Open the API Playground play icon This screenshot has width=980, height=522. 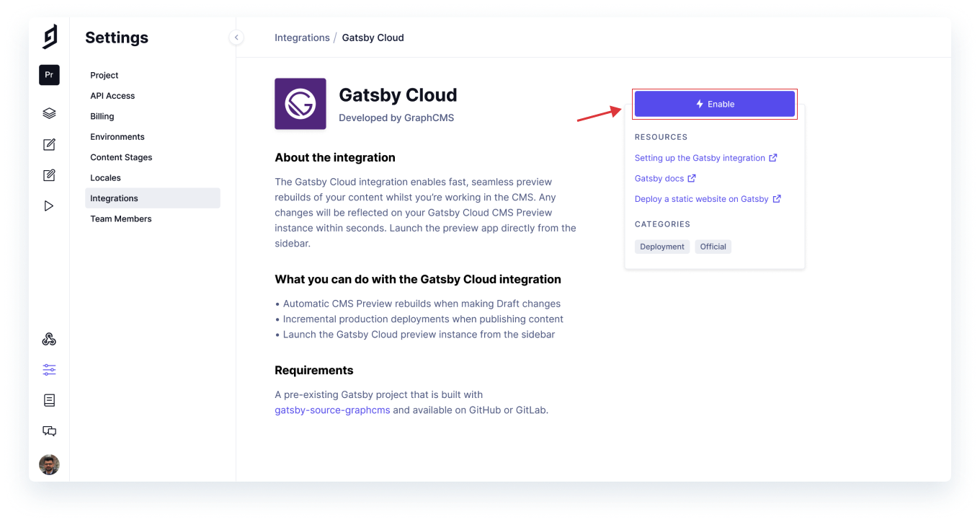pos(49,206)
